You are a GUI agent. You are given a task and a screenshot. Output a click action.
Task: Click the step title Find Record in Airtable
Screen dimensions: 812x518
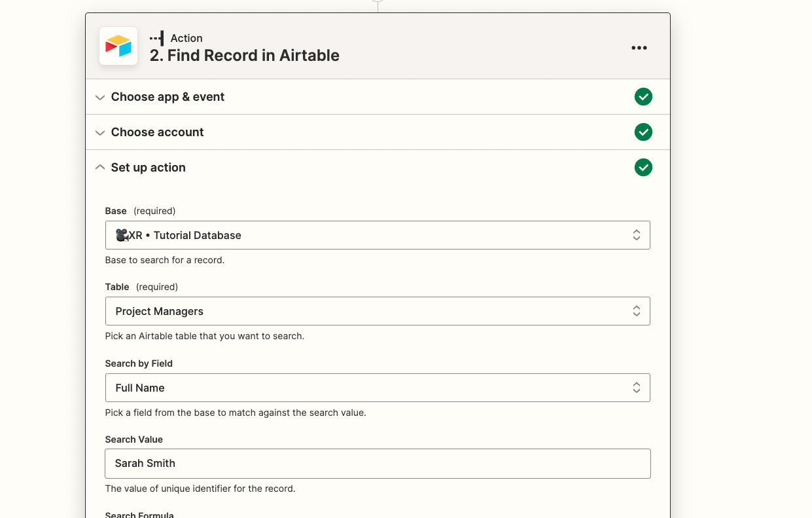point(245,56)
